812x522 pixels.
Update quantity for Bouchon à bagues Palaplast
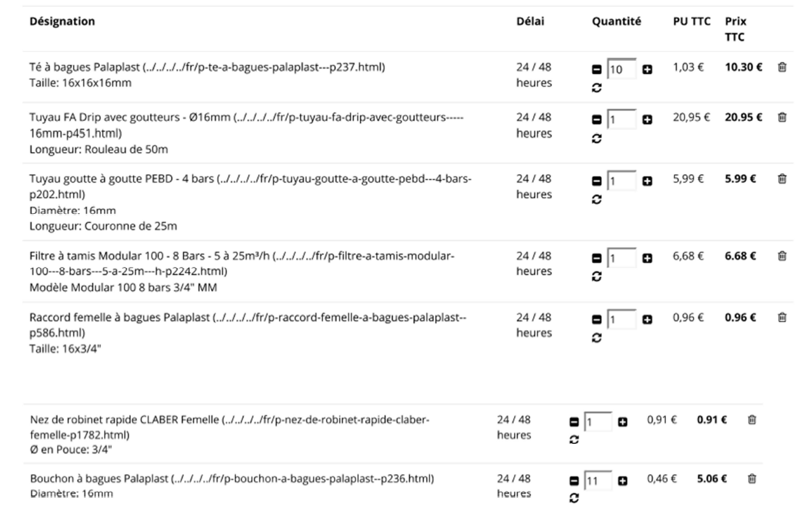pos(574,499)
